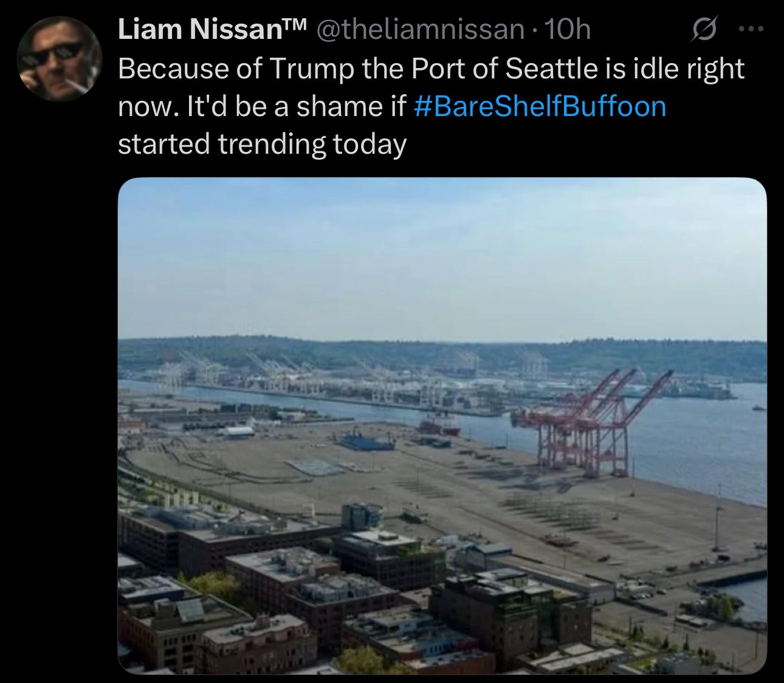Viewport: 784px width, 683px height.
Task: Click the water beside the red cranes
Action: click(699, 444)
